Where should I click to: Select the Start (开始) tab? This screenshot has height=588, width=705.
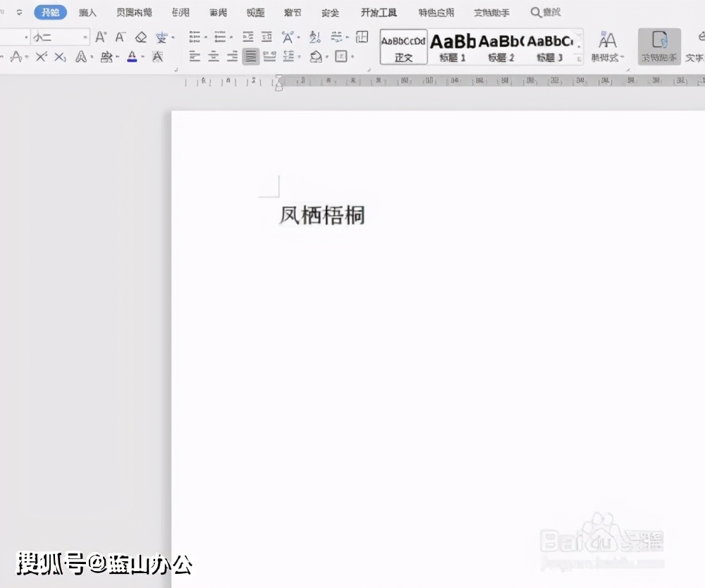(x=50, y=12)
